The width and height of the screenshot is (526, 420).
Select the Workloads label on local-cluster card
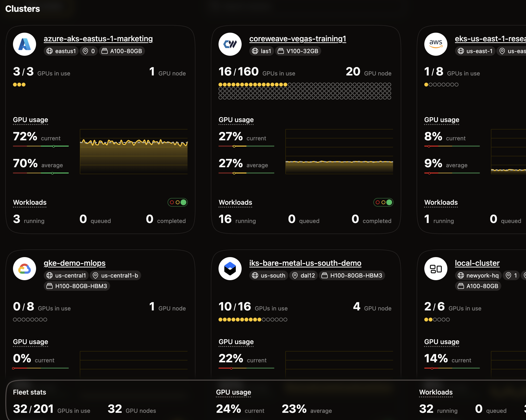[436, 392]
